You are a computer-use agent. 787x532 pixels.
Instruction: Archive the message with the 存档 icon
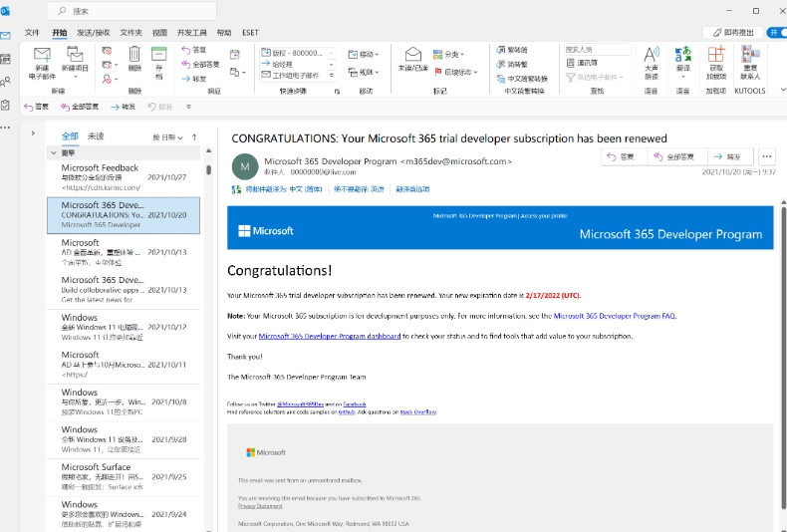click(x=158, y=54)
